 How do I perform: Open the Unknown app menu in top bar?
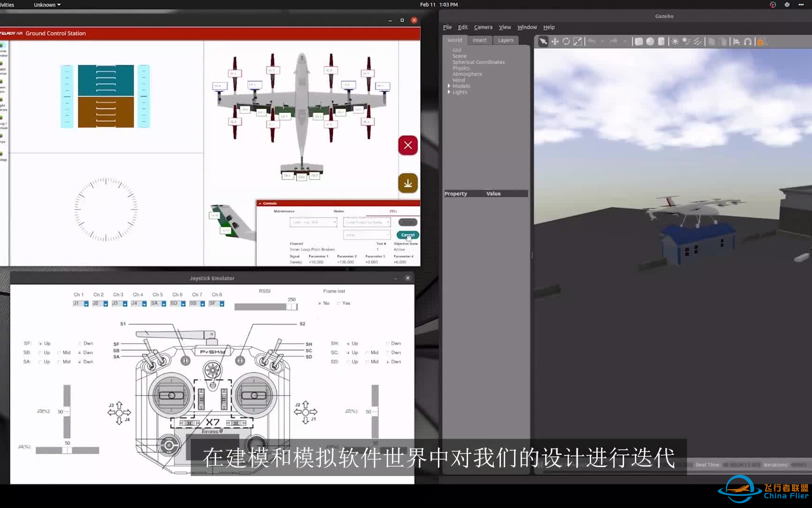(47, 5)
